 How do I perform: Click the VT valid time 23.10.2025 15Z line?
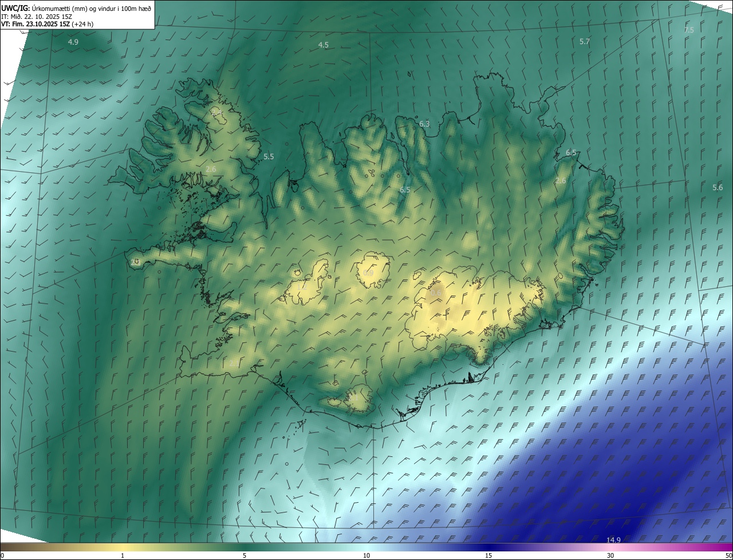[x=48, y=24]
